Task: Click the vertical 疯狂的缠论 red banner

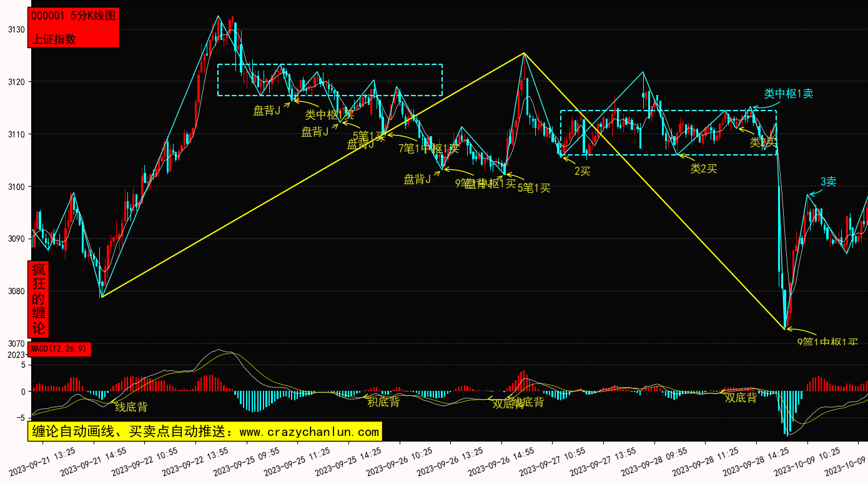Action: (x=39, y=299)
